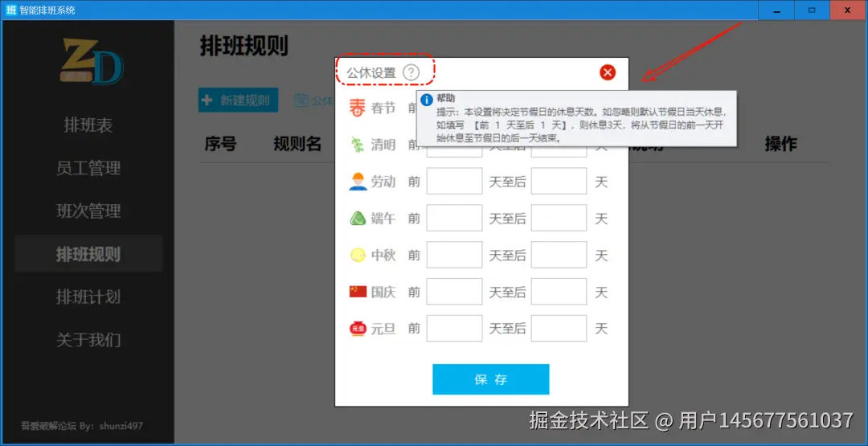Screen dimensions: 868x446
Task: Click the 劳动 worker icon
Action: point(358,182)
